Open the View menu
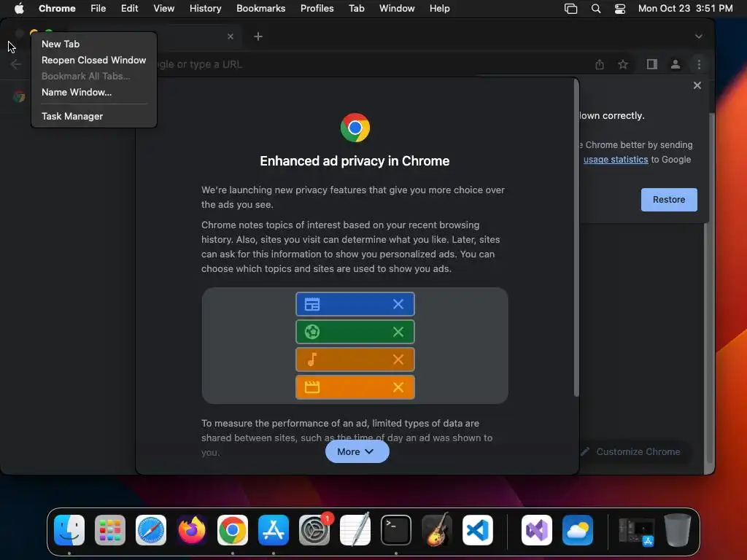The height and width of the screenshot is (560, 747). click(163, 8)
